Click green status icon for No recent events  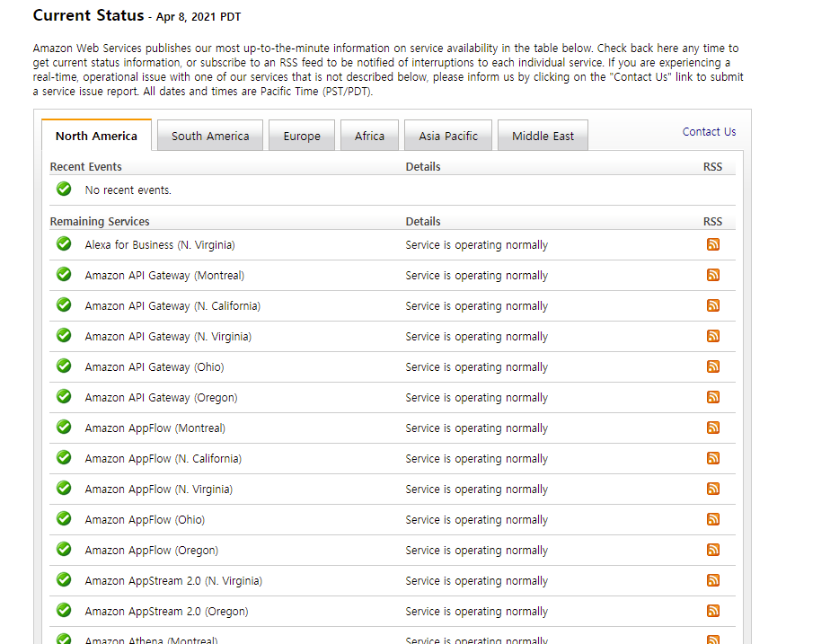64,189
